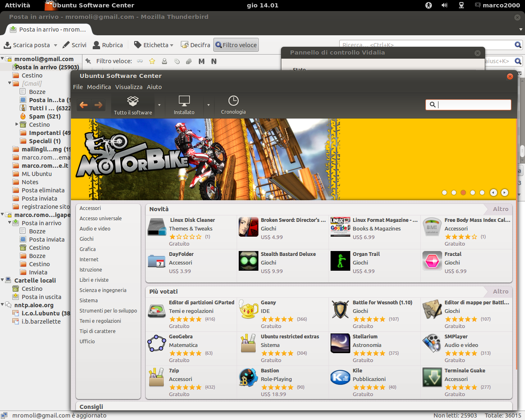525x420 pixels.
Task: Open Free Body Mass Index Calculator icon
Action: tap(432, 227)
